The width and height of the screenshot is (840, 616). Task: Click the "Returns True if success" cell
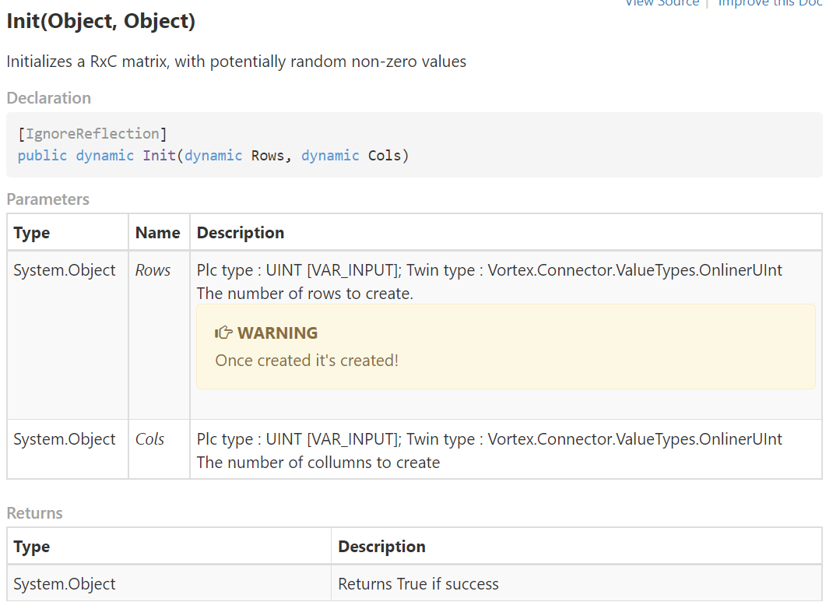(x=418, y=584)
